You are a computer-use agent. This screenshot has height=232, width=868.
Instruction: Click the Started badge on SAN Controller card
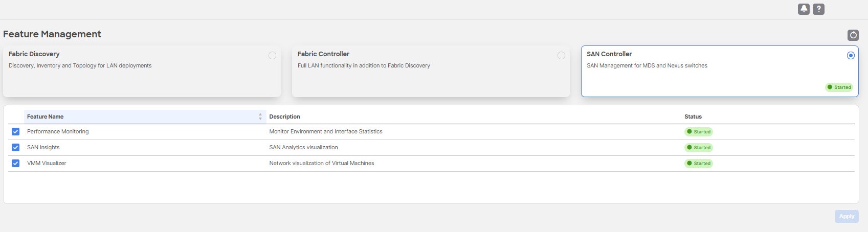pos(839,87)
